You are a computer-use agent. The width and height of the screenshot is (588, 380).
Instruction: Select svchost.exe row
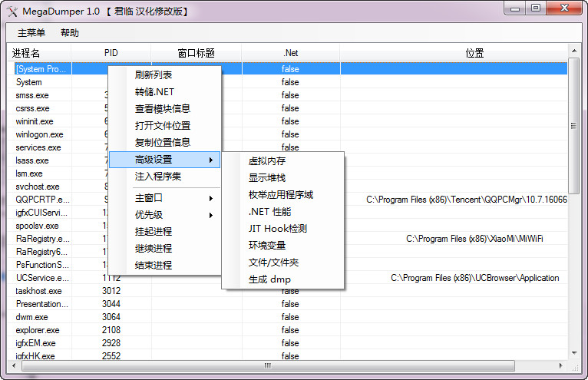point(38,187)
